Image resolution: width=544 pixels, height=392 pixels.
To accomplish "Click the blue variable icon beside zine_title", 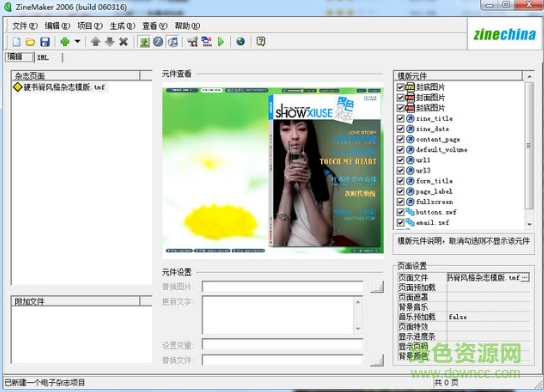I will (x=410, y=119).
